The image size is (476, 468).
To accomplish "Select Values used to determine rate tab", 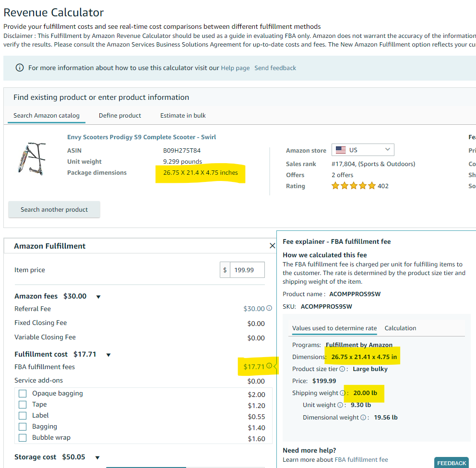I will (x=334, y=328).
